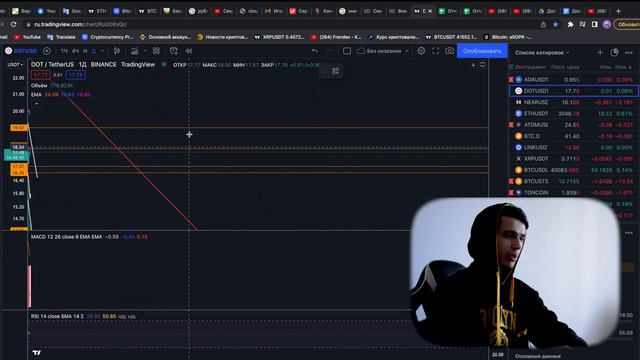Click the MACD 12 26 indicator legend
The height and width of the screenshot is (360, 640).
tap(67, 237)
